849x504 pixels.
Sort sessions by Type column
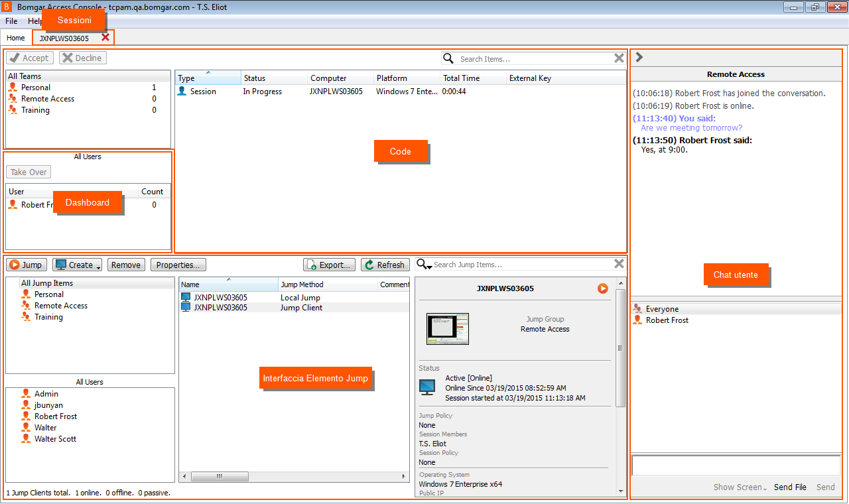click(x=208, y=78)
